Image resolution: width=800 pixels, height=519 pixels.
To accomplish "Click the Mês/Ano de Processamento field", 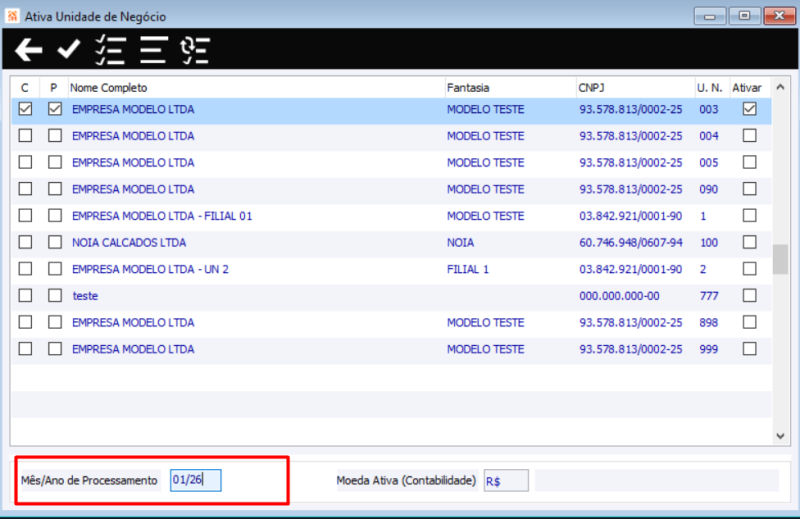I will tap(195, 480).
